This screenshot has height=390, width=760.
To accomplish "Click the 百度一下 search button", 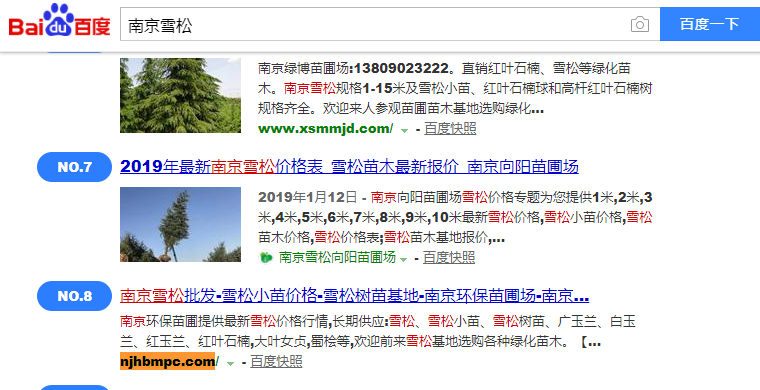I will [710, 24].
